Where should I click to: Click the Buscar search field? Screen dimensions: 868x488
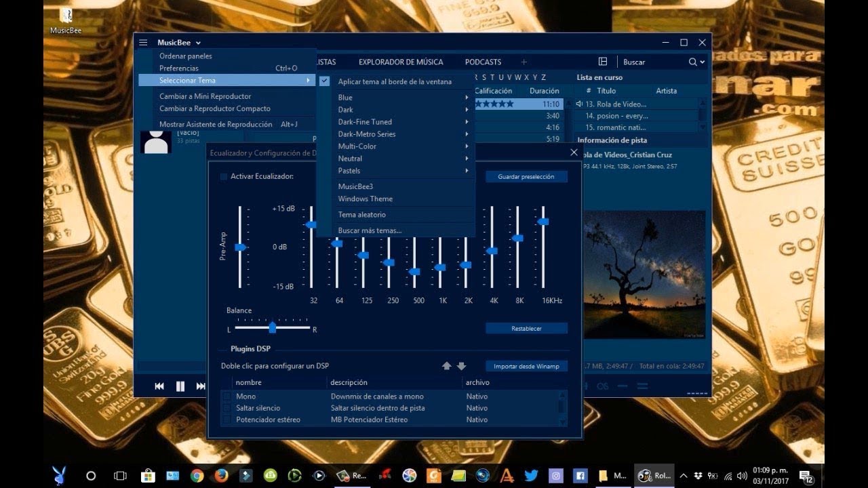654,62
